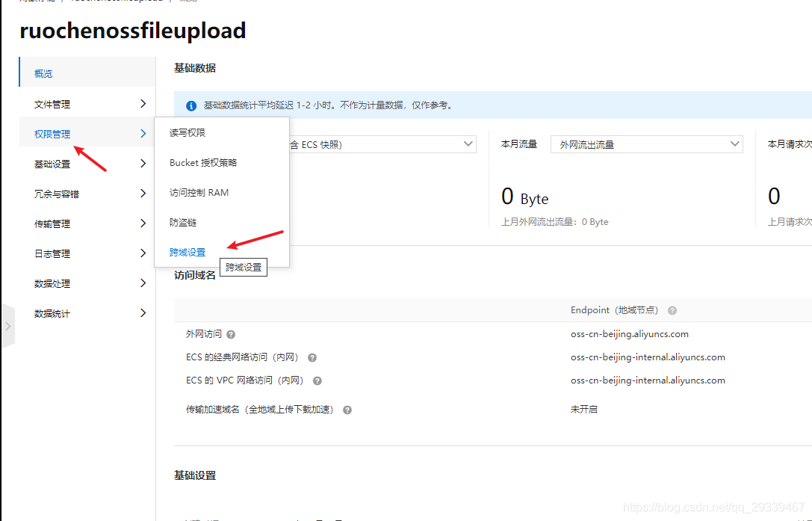Click the blue info icon in the notice
The height and width of the screenshot is (521, 812).
pyautogui.click(x=191, y=105)
